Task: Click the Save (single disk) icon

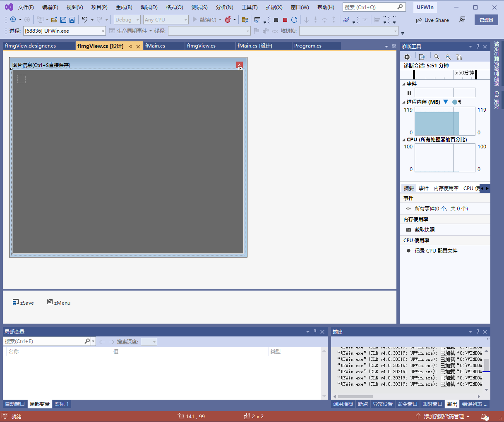Action: 63,19
